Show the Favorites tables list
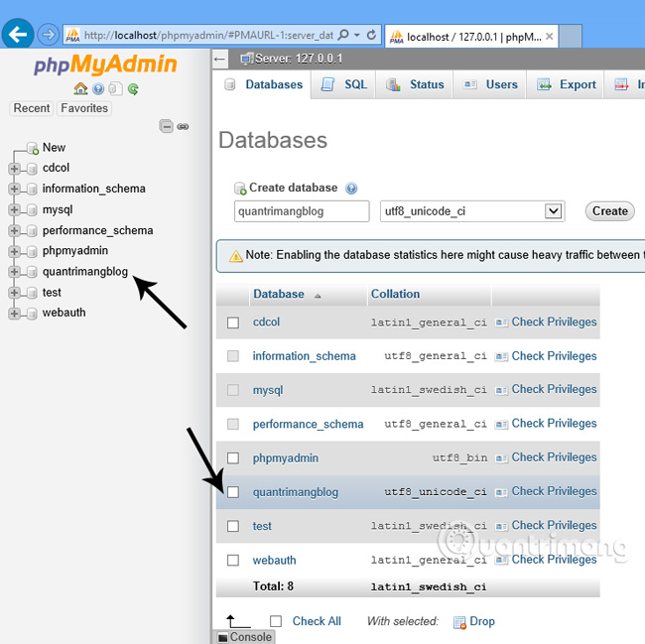The width and height of the screenshot is (645, 644). point(84,108)
